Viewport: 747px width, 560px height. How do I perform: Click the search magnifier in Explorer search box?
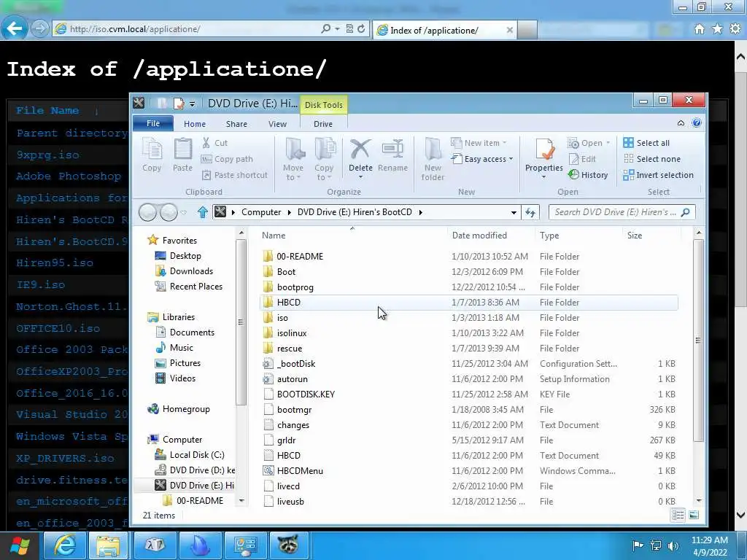click(686, 212)
